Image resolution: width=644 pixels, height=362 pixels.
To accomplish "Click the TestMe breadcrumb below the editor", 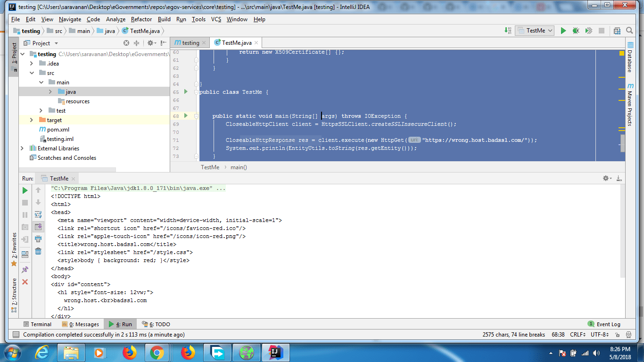I will coord(210,167).
